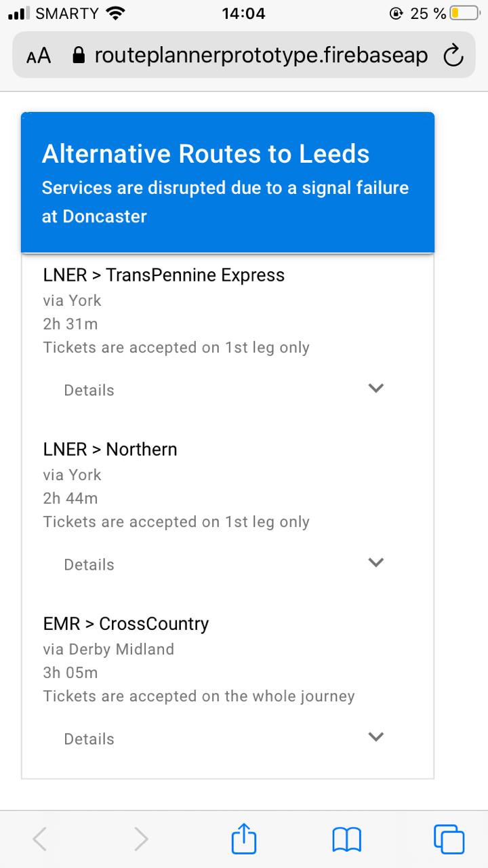488x868 pixels.
Task: Show open tabs via the tabs icon
Action: pyautogui.click(x=449, y=839)
